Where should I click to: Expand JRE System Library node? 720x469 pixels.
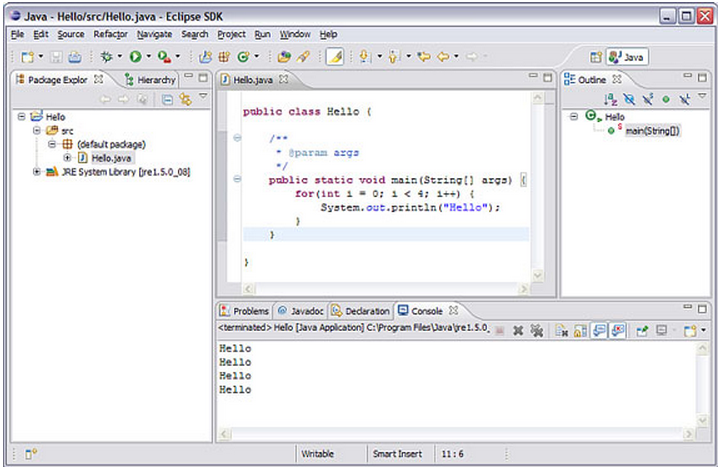[37, 171]
